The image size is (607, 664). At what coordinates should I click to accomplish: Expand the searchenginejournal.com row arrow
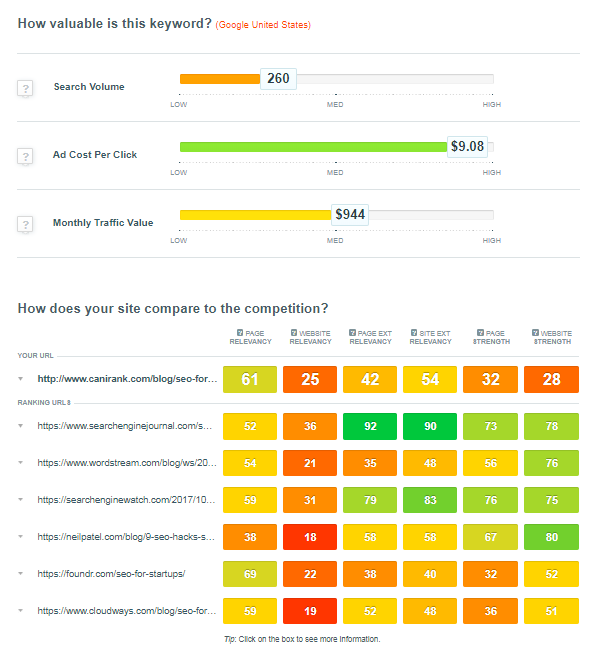click(x=20, y=426)
